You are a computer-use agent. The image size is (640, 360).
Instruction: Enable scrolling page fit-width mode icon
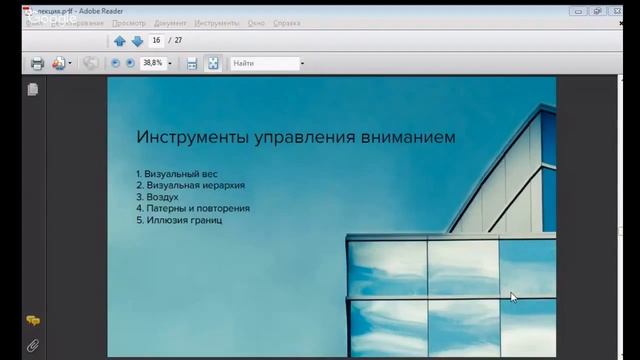click(192, 64)
